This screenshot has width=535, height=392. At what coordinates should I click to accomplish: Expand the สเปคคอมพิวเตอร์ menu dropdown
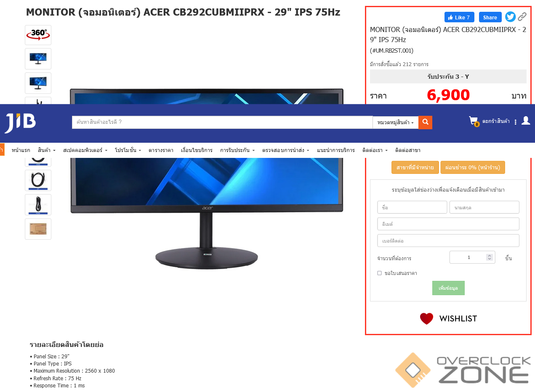(x=85, y=150)
